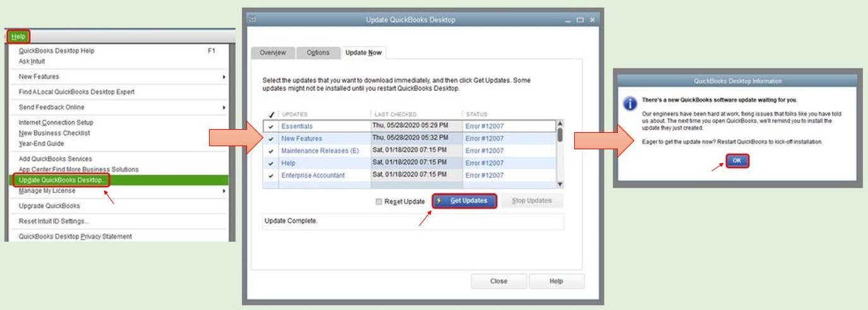The image size is (868, 310).
Task: Click the Help button in Update dialog
Action: tap(557, 281)
